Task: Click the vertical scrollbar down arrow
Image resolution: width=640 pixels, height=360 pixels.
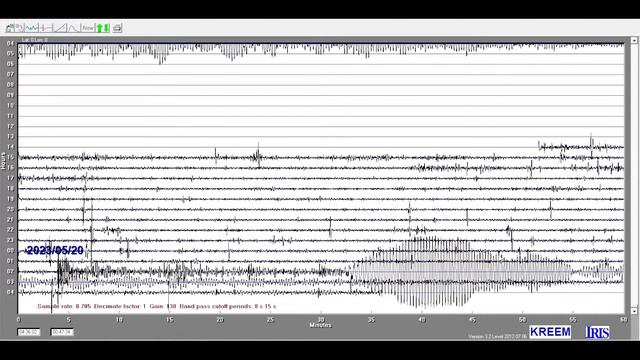Action: coord(634,311)
